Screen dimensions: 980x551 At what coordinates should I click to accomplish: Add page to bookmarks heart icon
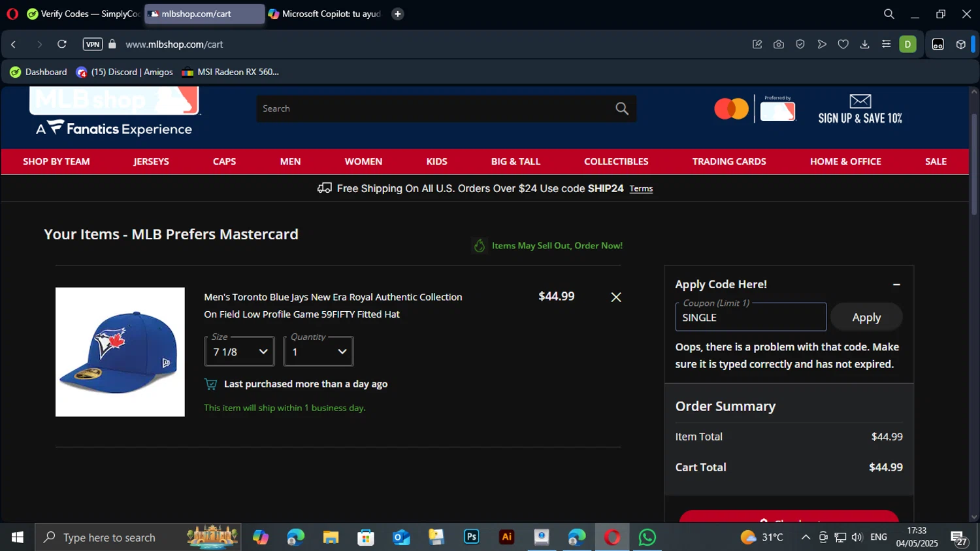[843, 44]
